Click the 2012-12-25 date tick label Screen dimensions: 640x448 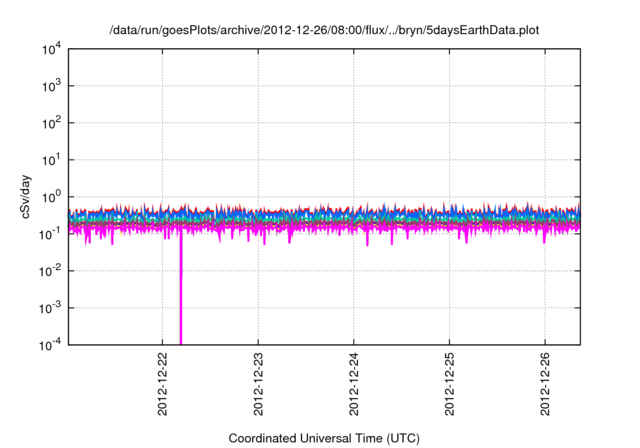449,384
